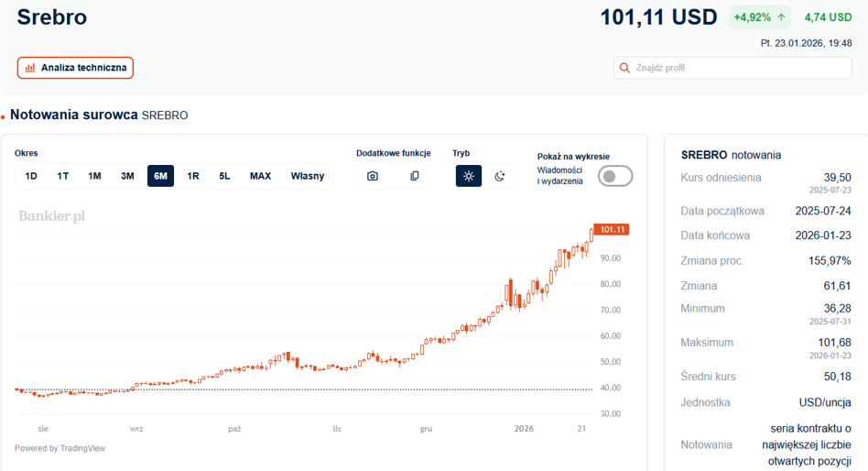Switch to dark mode moon icon
Viewport: 868px width, 471px height.
tap(499, 176)
